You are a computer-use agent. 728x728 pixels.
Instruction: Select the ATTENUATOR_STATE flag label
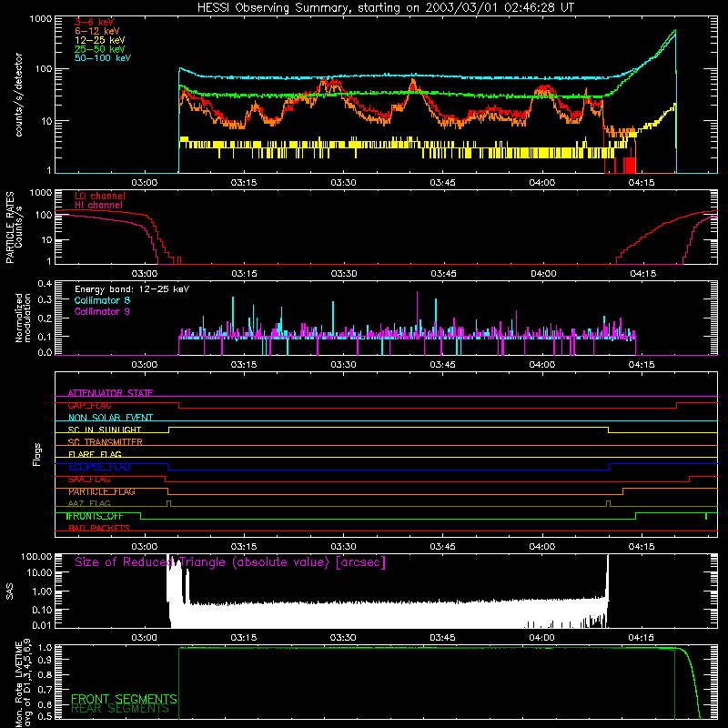tap(110, 393)
